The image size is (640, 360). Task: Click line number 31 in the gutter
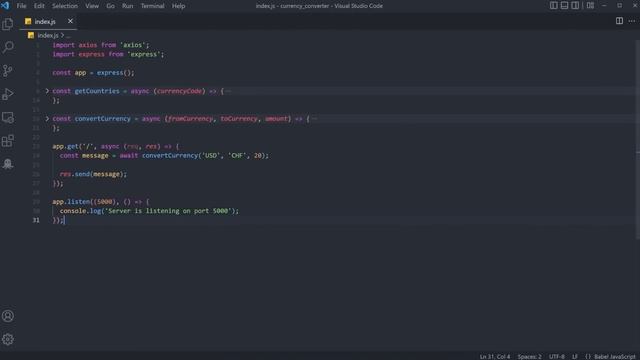coord(36,220)
